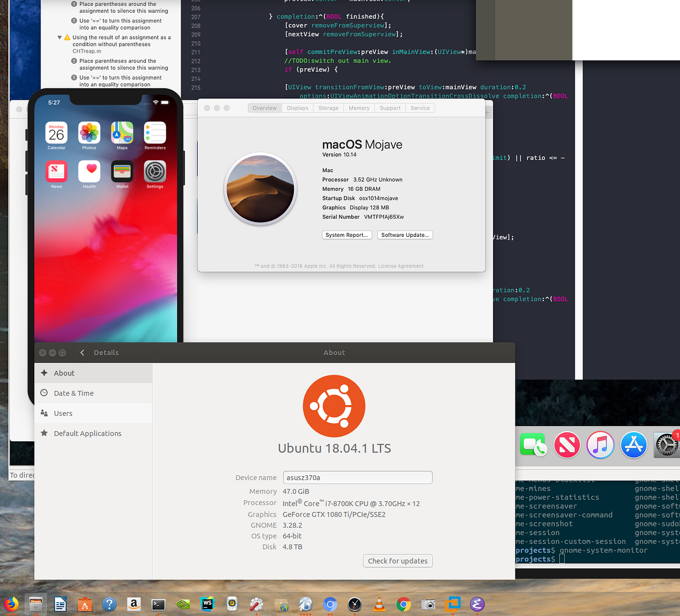Open Terminal from the Ubuntu dock
Screen dimensions: 680x616
point(158,604)
